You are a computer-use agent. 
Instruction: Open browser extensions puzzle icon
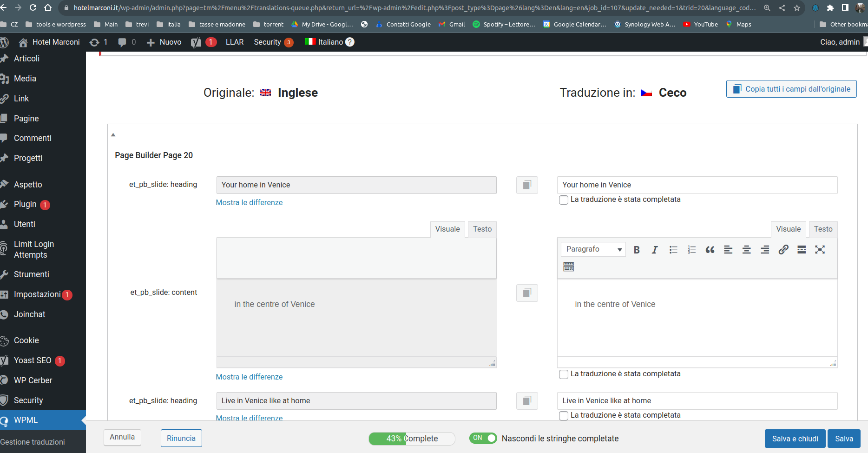pyautogui.click(x=830, y=8)
